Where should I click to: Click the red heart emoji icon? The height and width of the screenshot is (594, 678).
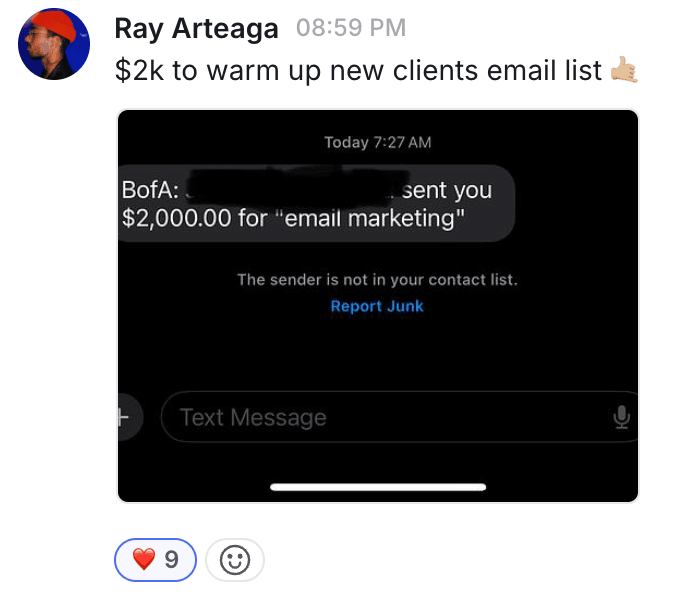(x=144, y=560)
